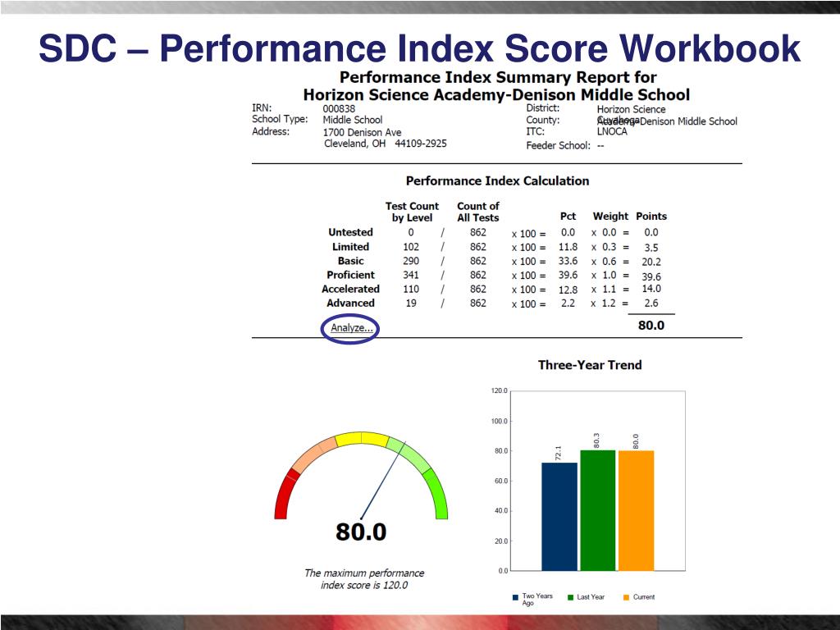
Task: Open the Analyze... link
Action: tap(351, 328)
